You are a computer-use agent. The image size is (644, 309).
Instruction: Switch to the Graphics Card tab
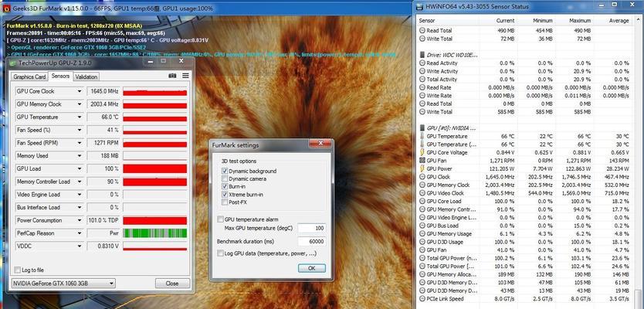[29, 76]
